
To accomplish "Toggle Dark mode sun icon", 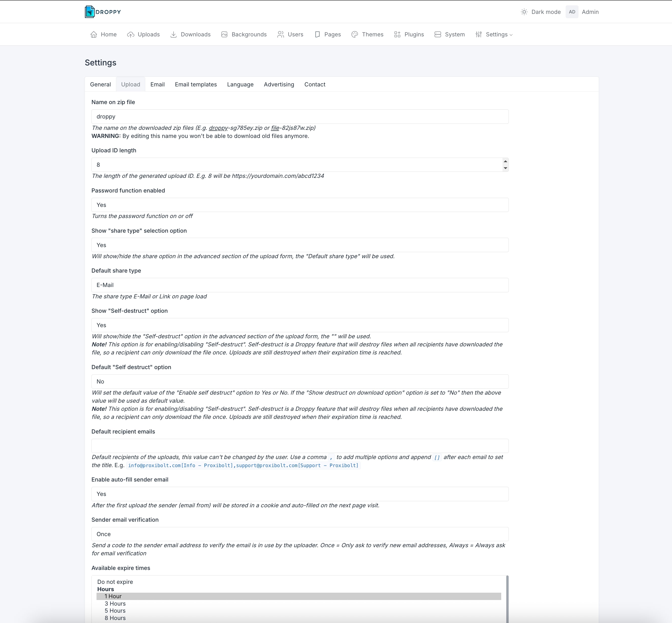I will coord(524,12).
